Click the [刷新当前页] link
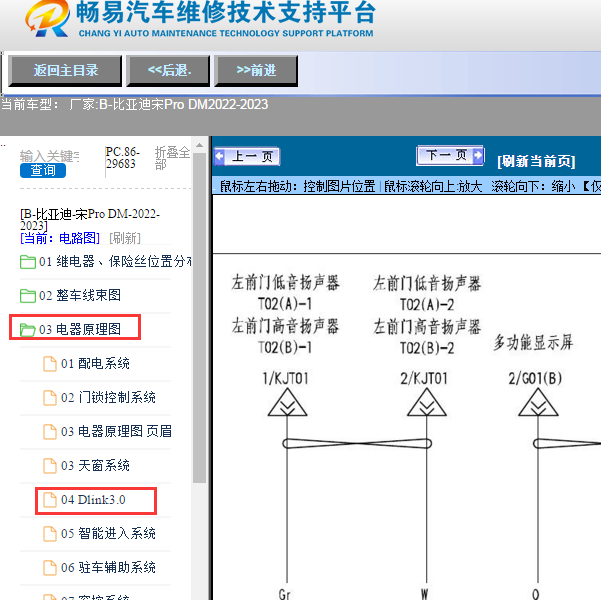This screenshot has height=600, width=601. pos(536,161)
